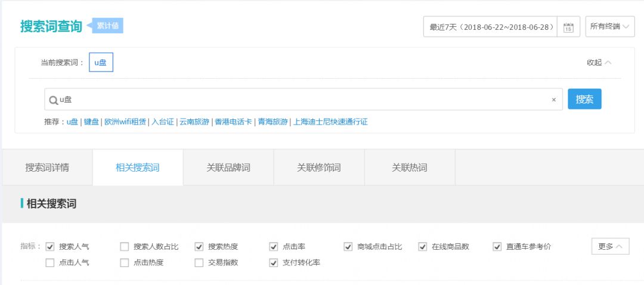Uncheck 支付转化率 checkbox
The image size is (644, 285).
274,263
